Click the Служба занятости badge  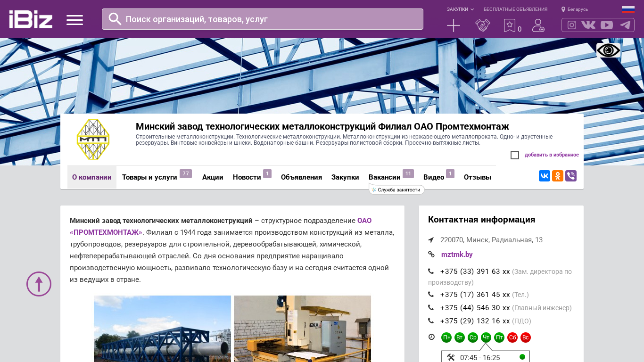point(397,189)
